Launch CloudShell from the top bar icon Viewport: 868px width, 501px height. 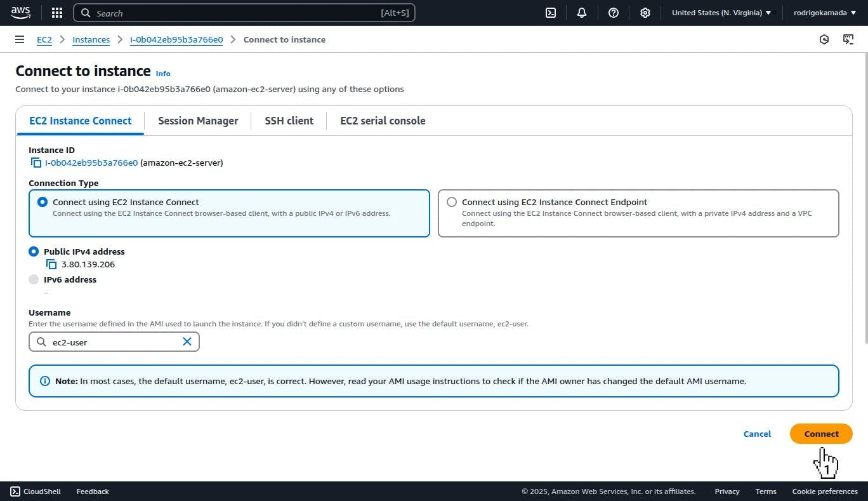[551, 13]
